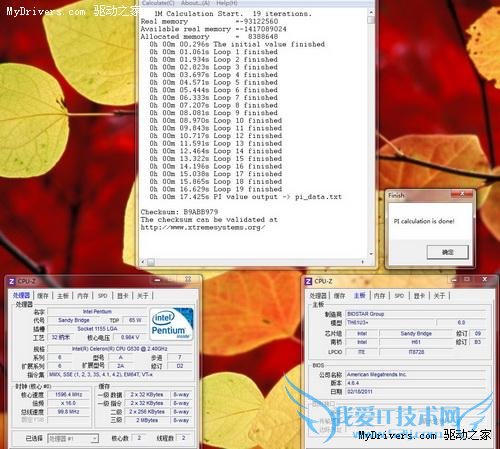The width and height of the screenshot is (500, 449).
Task: Open SPD tab in left CPU-Z window
Action: point(103,295)
